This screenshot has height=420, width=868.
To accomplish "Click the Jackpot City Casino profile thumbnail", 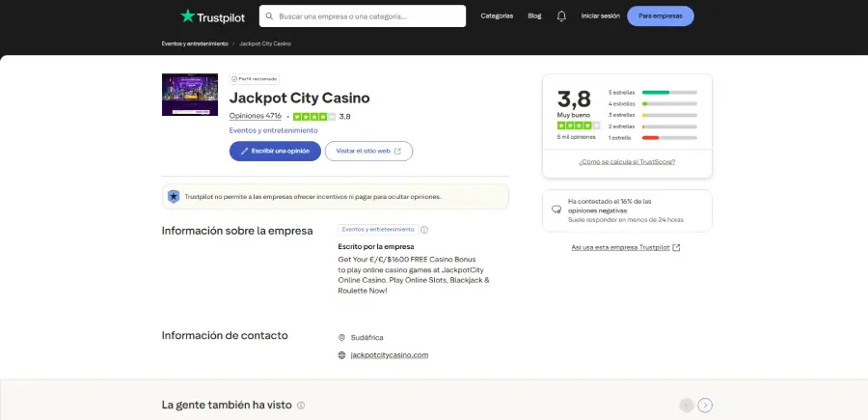I will [190, 95].
